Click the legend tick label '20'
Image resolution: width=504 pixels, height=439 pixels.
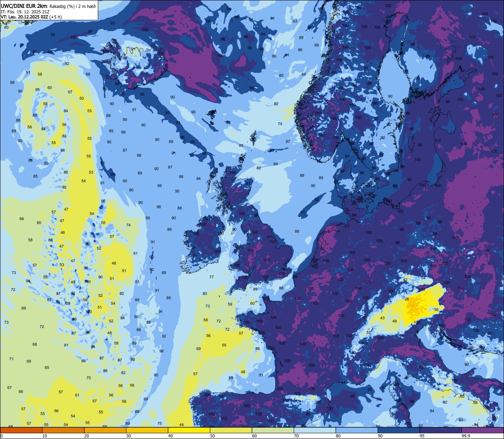(x=87, y=436)
